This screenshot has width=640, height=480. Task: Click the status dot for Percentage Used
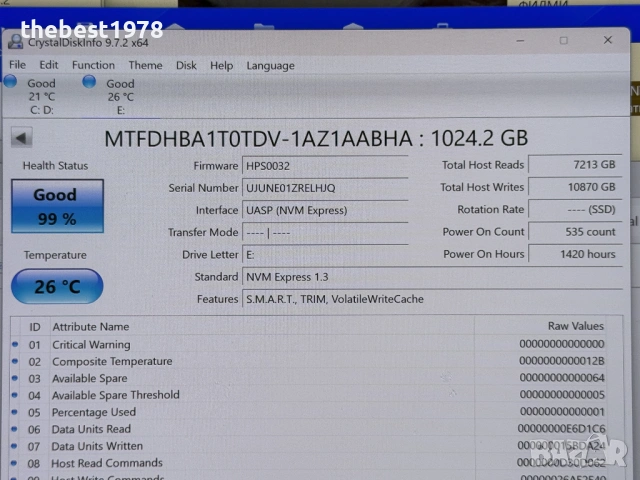pyautogui.click(x=14, y=412)
